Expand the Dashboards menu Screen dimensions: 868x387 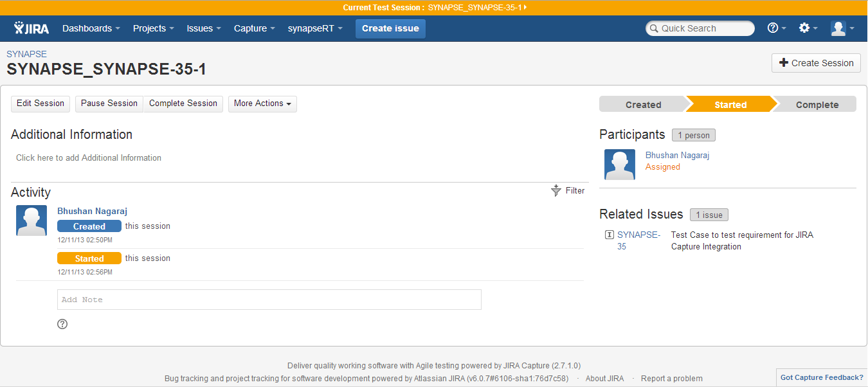[x=91, y=28]
